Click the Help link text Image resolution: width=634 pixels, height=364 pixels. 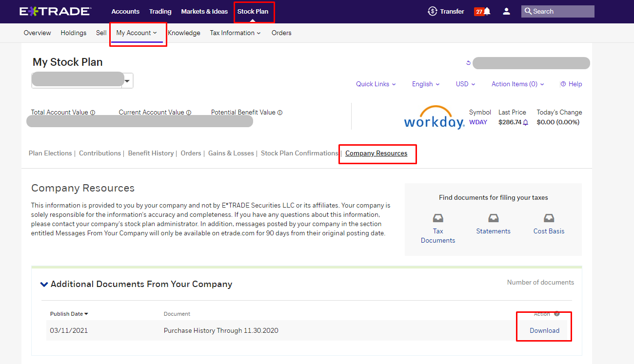[575, 84]
